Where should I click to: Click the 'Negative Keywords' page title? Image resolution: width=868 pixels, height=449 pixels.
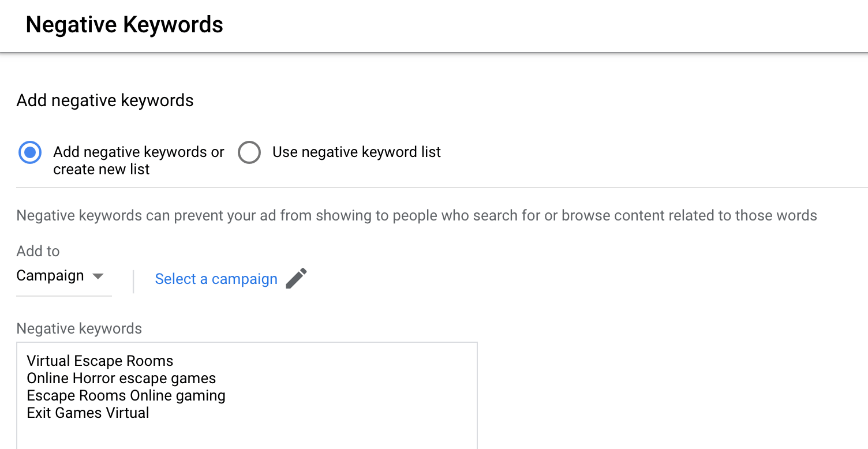click(124, 24)
